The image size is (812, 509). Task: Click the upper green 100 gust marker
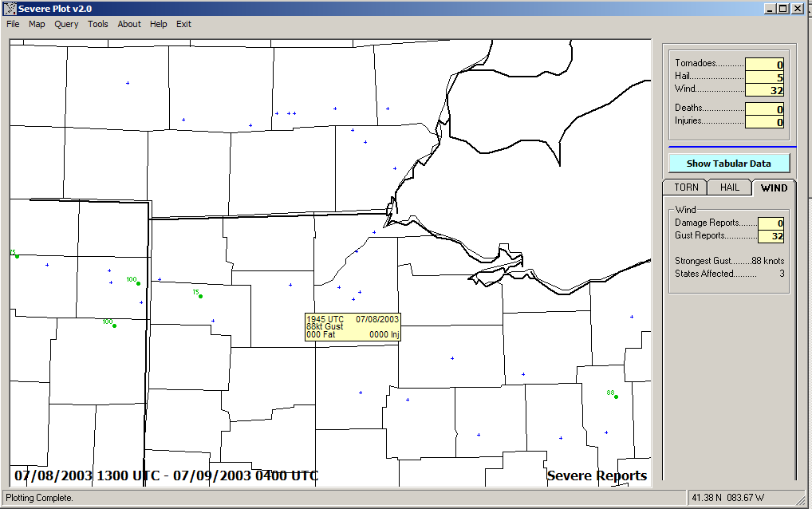tap(138, 283)
